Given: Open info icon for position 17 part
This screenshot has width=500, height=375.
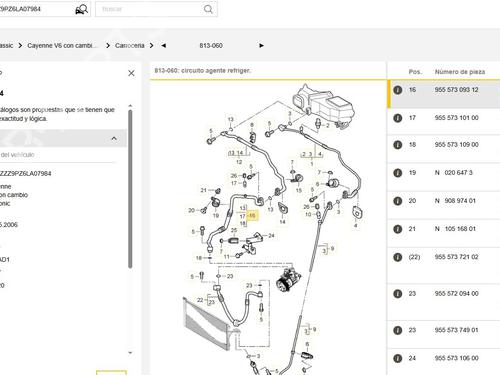Looking at the screenshot, I should [397, 118].
